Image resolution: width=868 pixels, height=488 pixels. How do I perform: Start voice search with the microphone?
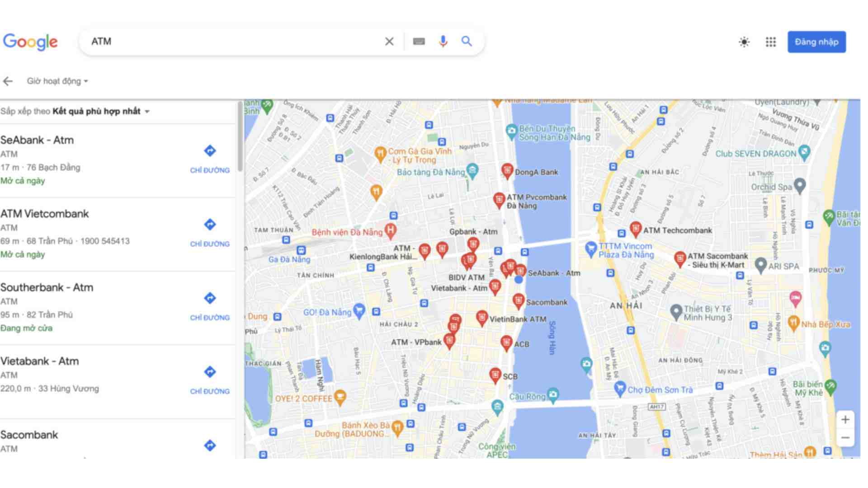click(443, 42)
